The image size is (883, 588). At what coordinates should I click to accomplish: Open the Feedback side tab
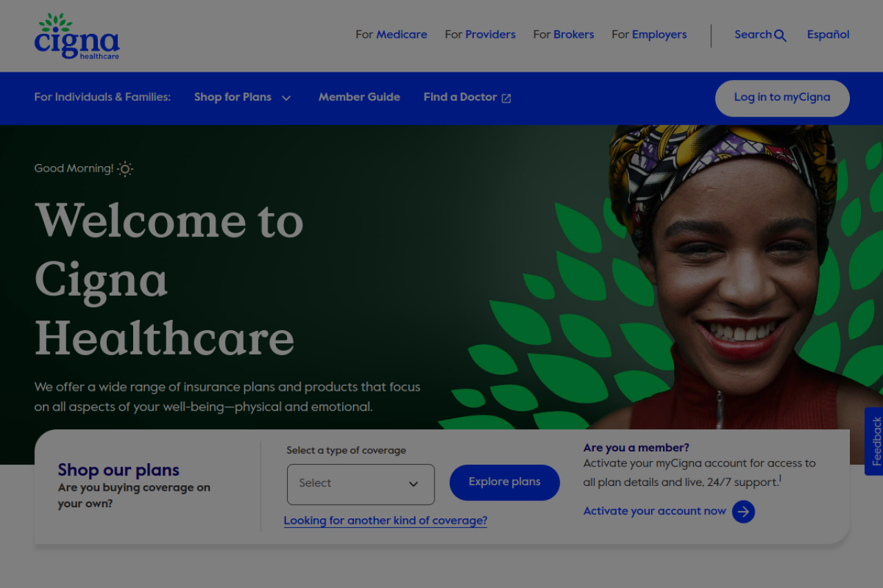[x=874, y=441]
